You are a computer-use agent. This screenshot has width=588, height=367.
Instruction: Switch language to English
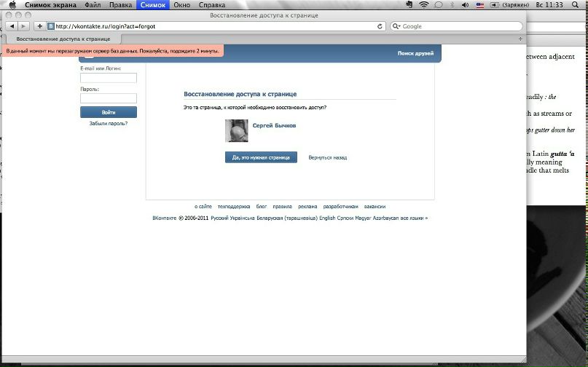[x=327, y=218]
